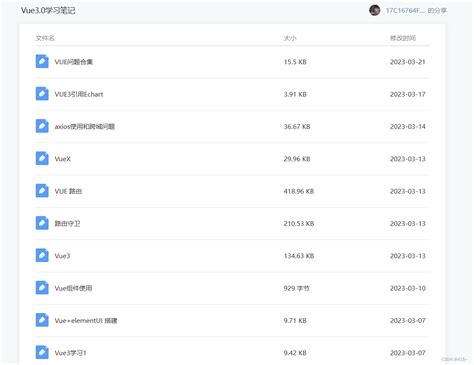
Task: Click the note icon beside Vue+elementUI 搭建
Action: (42, 320)
